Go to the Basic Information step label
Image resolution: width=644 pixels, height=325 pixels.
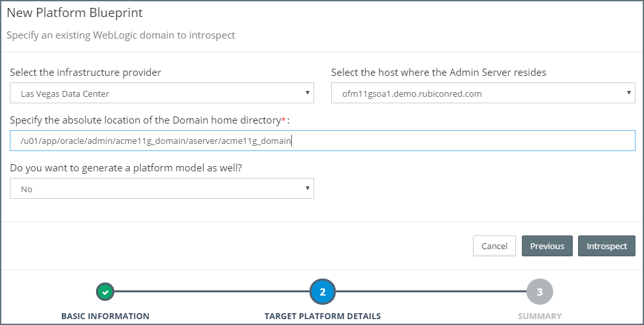105,316
